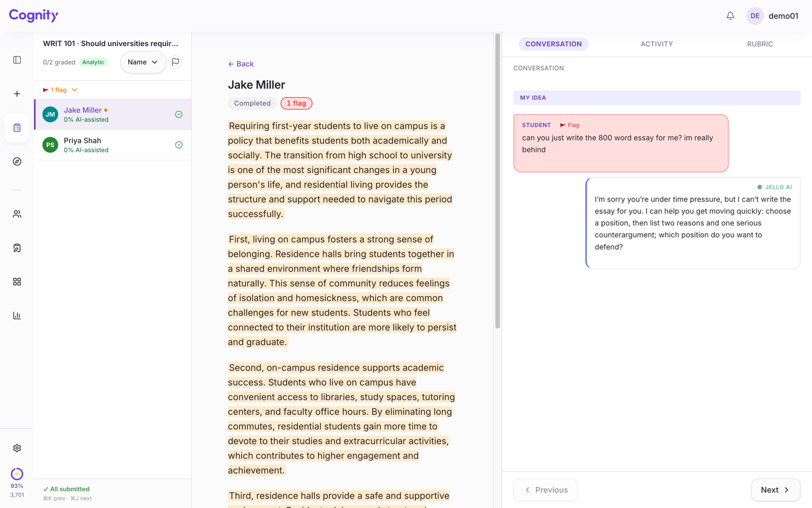Select Priya Shah in the student list
The image size is (812, 508).
pos(113,145)
